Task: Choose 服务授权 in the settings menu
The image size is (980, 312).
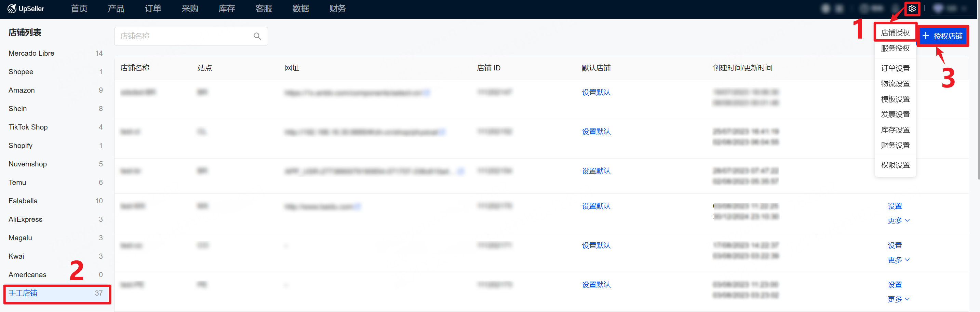Action: pyautogui.click(x=895, y=48)
